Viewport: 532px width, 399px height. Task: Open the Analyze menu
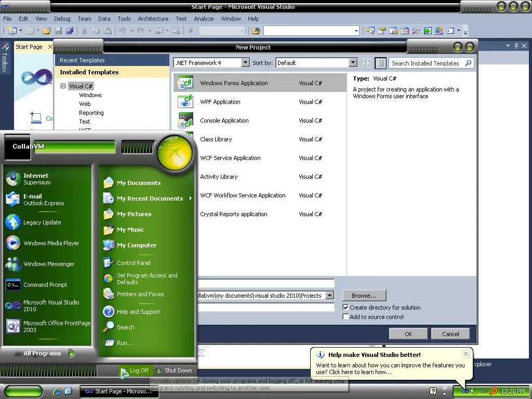click(204, 19)
